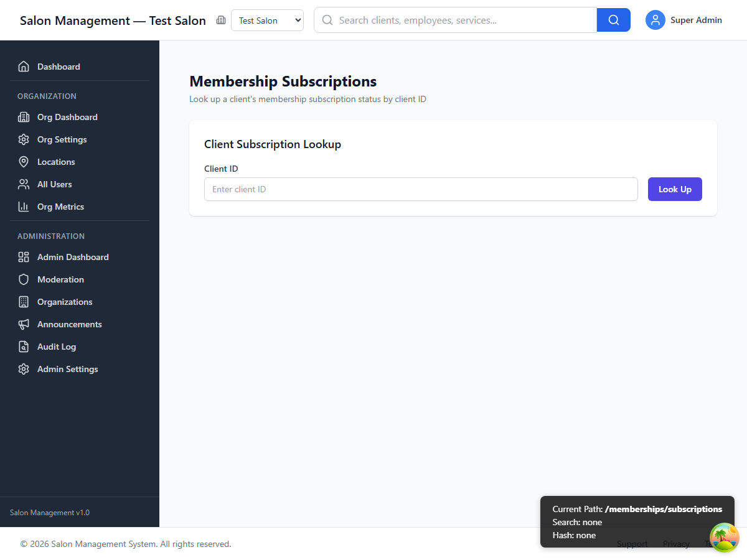Click the Moderation shield icon
Viewport: 747px width, 560px height.
24,279
